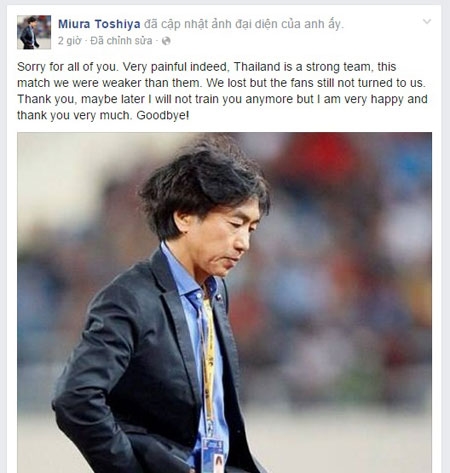
Task: Open the Miura Toshiya profile name link
Action: (99, 24)
